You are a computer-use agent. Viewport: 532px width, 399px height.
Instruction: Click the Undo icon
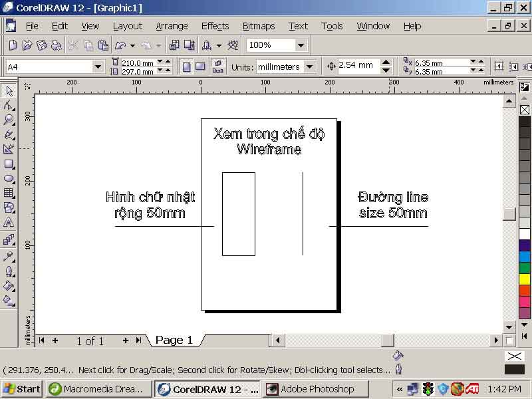click(x=120, y=45)
